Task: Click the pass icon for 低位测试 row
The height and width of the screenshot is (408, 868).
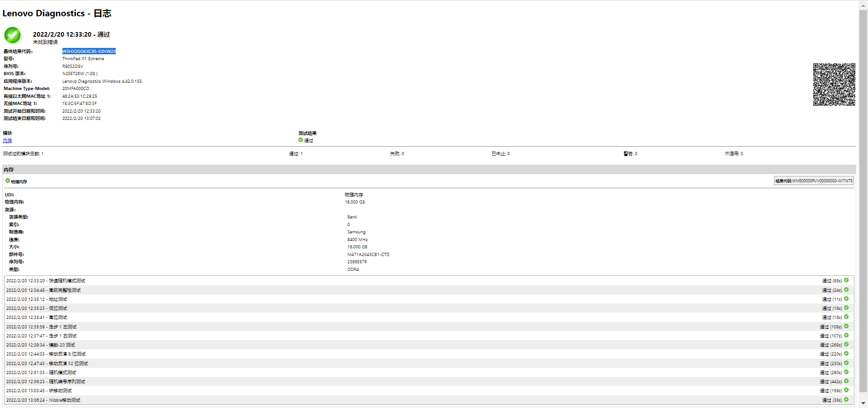Action: [846, 308]
